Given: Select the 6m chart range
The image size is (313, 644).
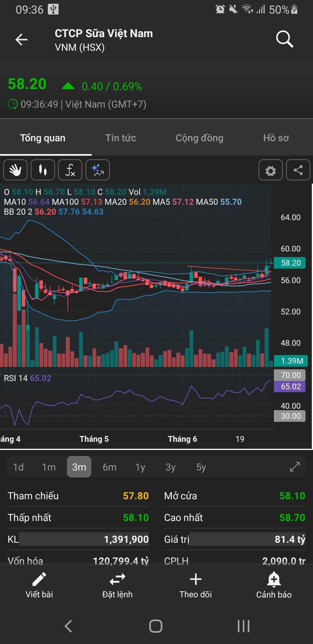Looking at the screenshot, I should pyautogui.click(x=110, y=467).
